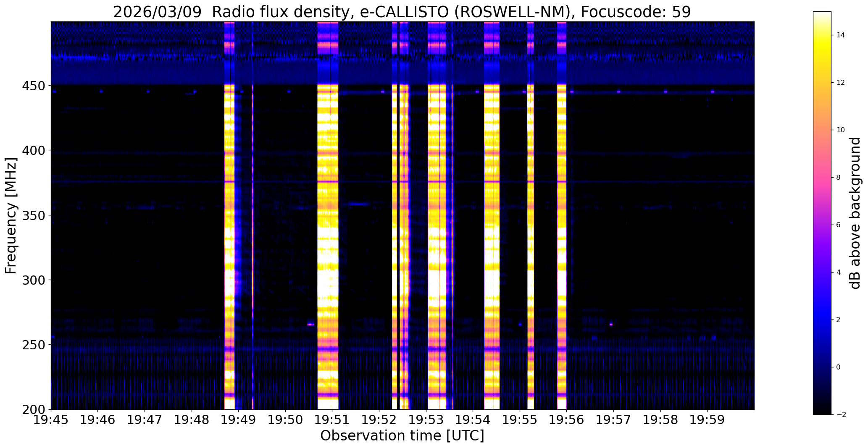The height and width of the screenshot is (448, 868).
Task: Click the 'Frequency [MHz]' axis label
Action: (11, 216)
